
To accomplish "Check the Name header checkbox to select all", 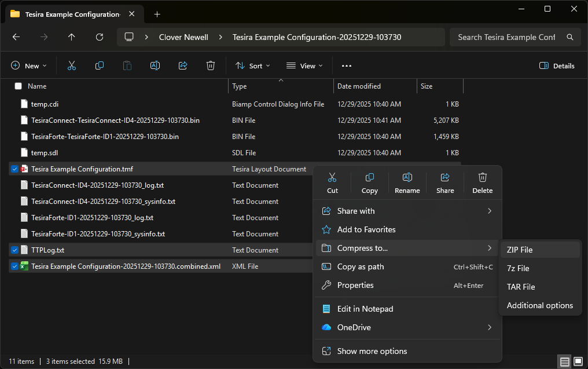I will point(18,86).
